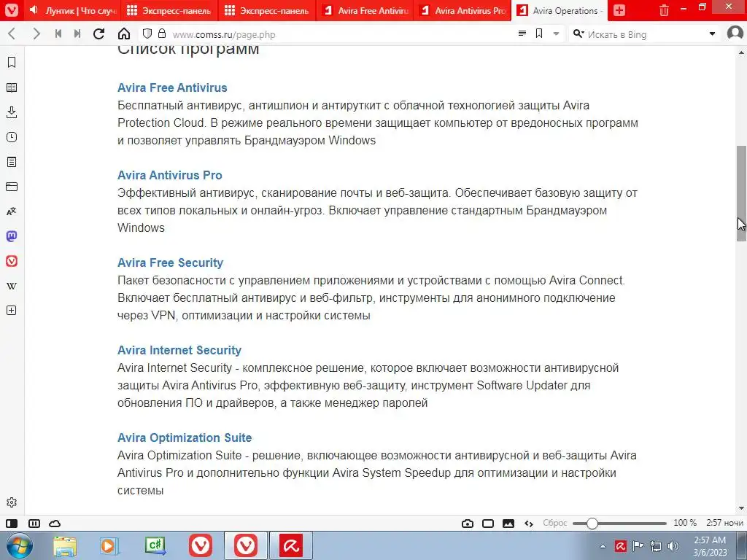Open the user profile avatar

pos(735,34)
